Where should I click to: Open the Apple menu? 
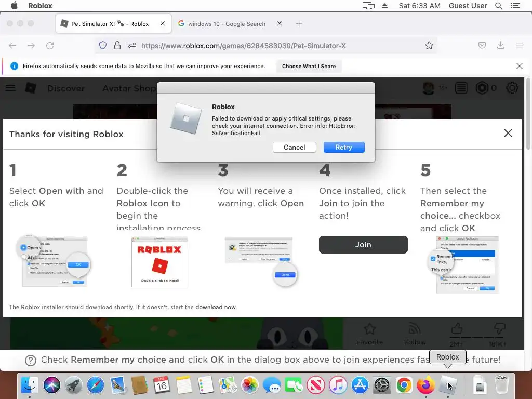click(14, 5)
